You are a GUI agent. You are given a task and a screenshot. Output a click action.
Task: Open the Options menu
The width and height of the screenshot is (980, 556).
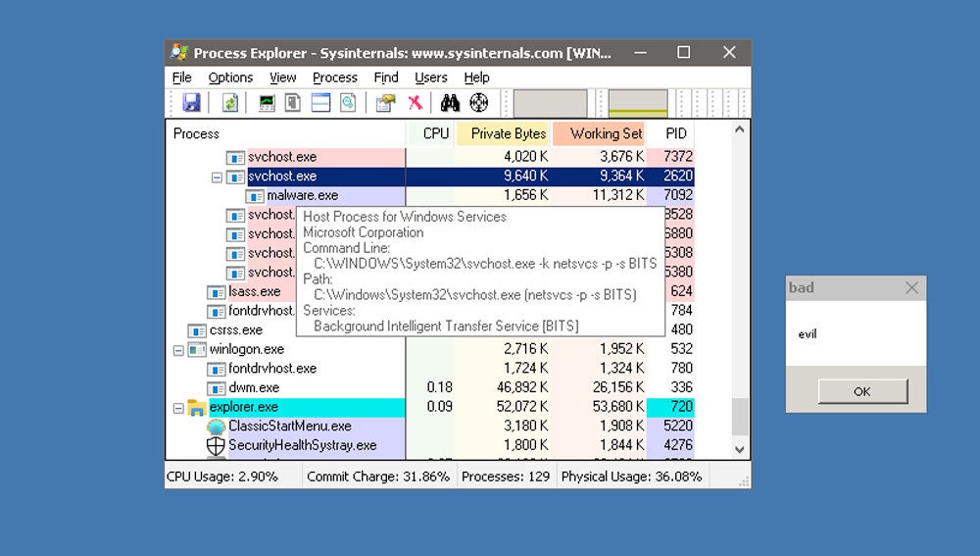230,77
